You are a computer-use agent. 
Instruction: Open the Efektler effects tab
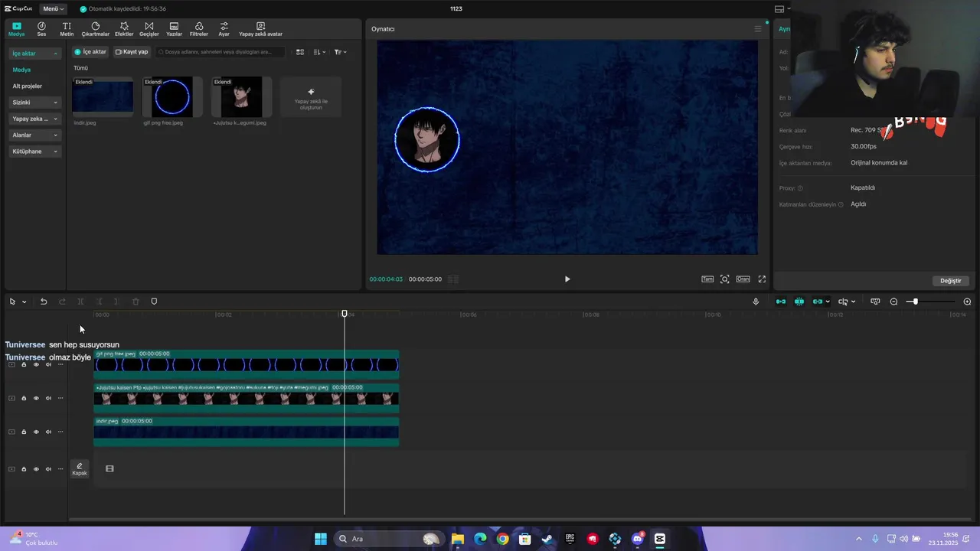pyautogui.click(x=124, y=29)
